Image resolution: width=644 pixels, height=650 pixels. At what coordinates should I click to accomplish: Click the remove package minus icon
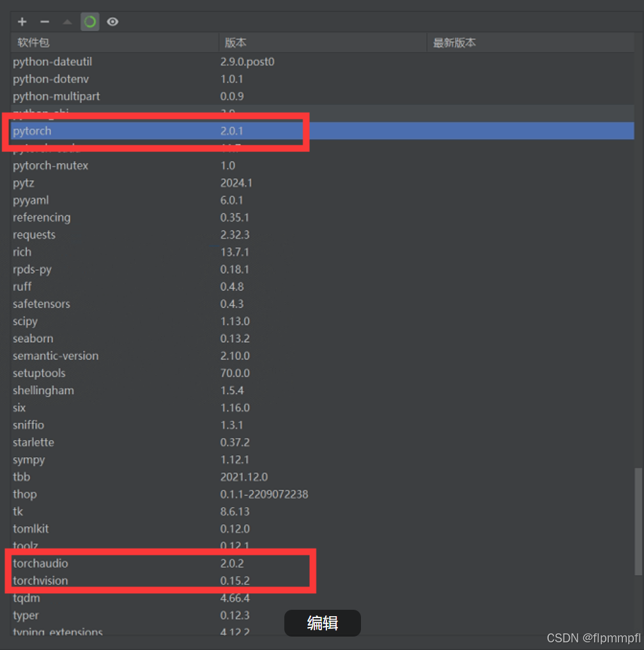[45, 22]
